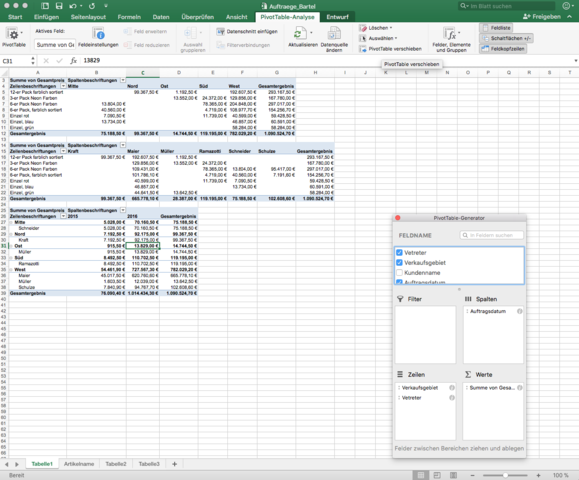Open Zeilenbeschriftungen filter in row 26
The height and width of the screenshot is (480, 579).
pyautogui.click(x=63, y=216)
